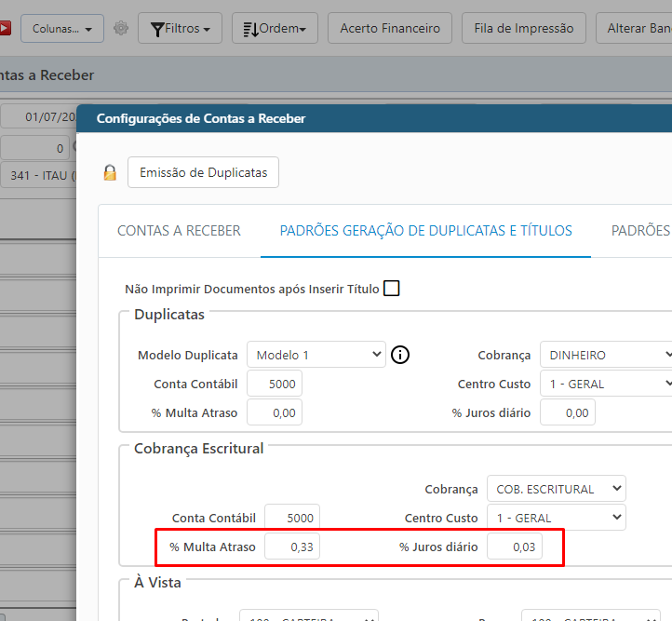The height and width of the screenshot is (621, 672).
Task: Click background date field 01/07/20
Action: [39, 116]
